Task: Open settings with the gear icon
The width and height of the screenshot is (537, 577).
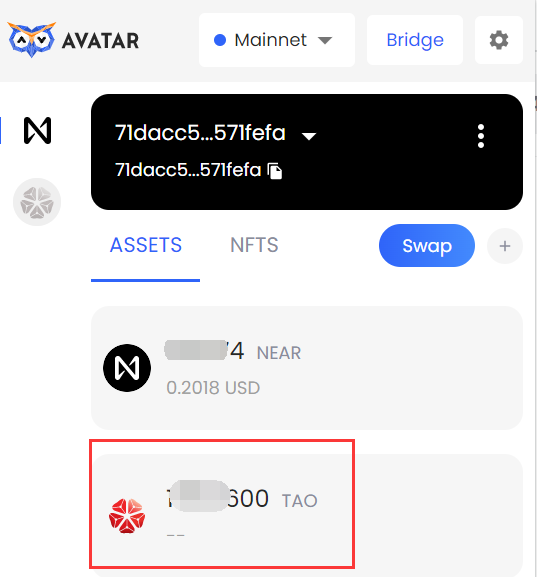Action: click(x=499, y=40)
